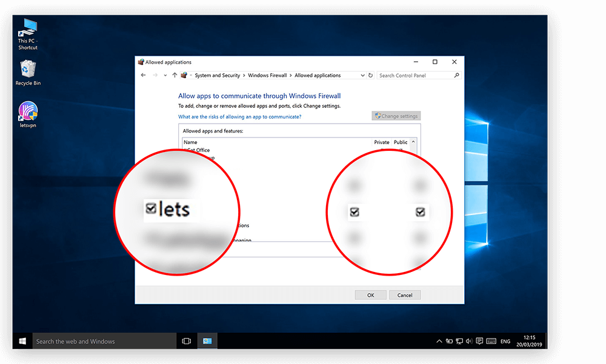Open the risks of allowing an app link
This screenshot has width=606, height=364.
239,116
